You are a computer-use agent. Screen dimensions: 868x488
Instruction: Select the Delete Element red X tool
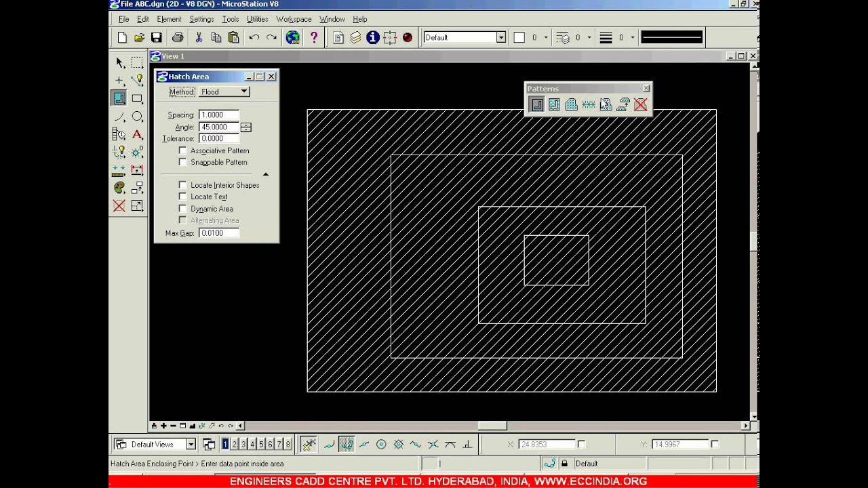pos(119,206)
